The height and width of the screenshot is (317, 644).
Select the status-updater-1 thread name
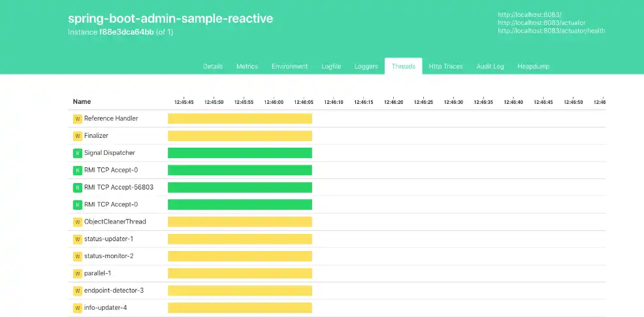(108, 239)
